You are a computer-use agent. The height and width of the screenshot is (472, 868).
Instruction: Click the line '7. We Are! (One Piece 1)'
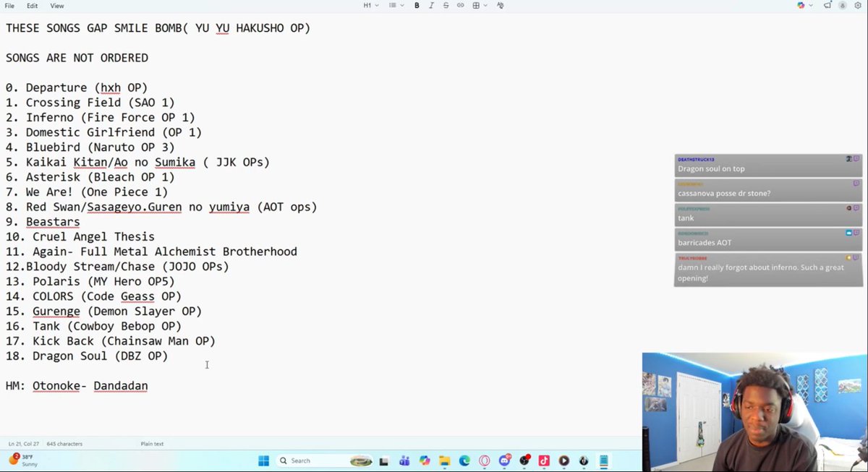click(87, 192)
